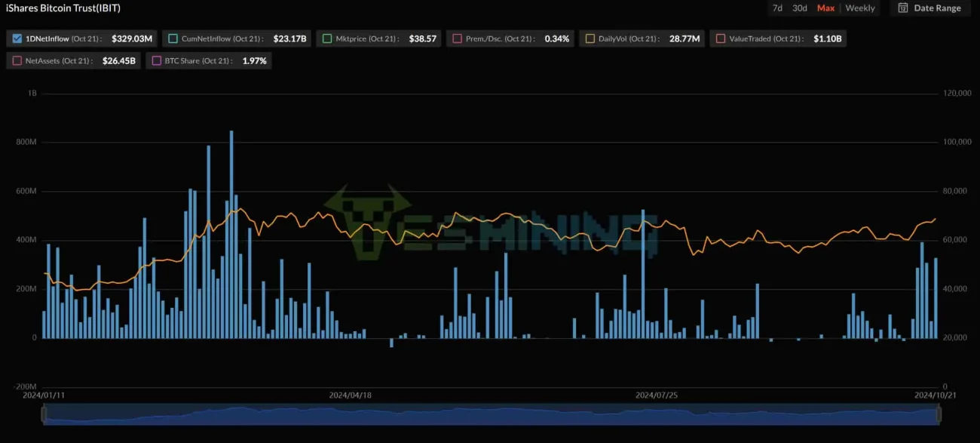The width and height of the screenshot is (980, 443).
Task: Tick the BTC Share checkbox
Action: pos(156,60)
